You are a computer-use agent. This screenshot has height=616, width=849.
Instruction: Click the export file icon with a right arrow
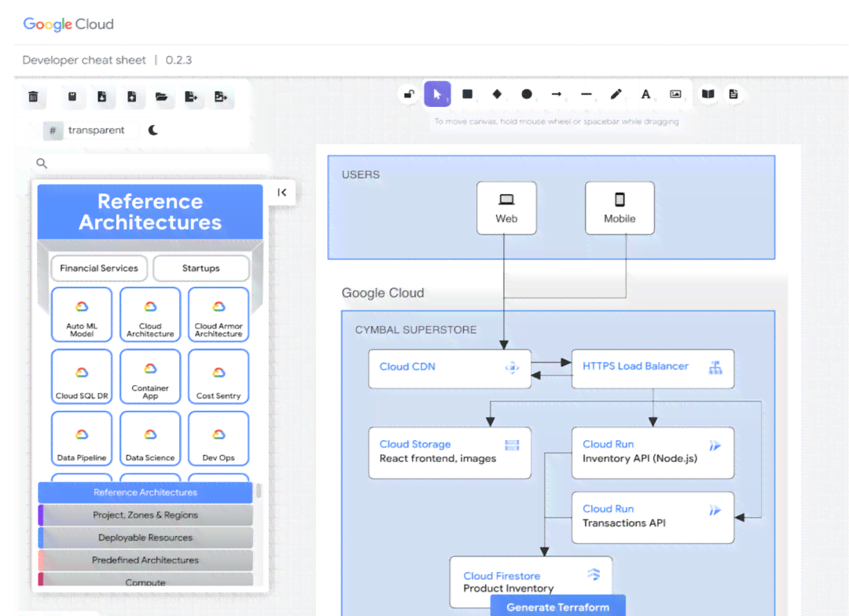(x=191, y=97)
